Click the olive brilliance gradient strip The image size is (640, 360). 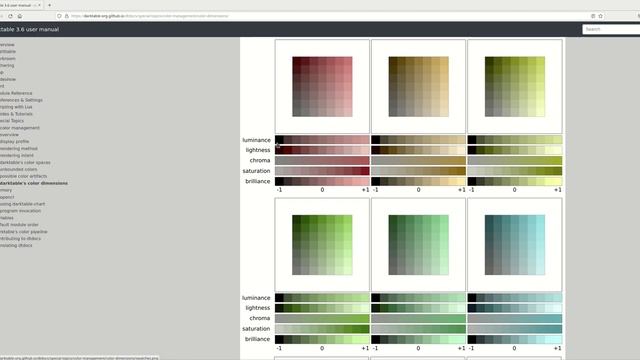[515, 181]
